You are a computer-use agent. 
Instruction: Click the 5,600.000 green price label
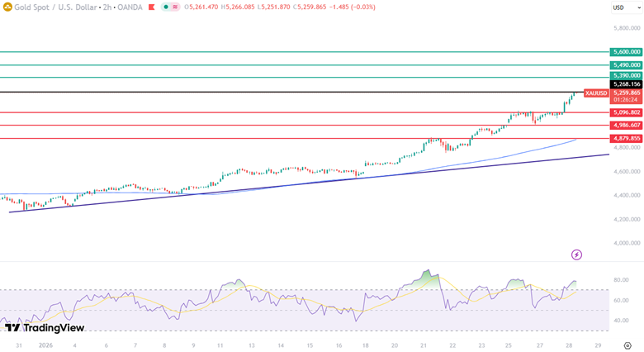click(626, 51)
